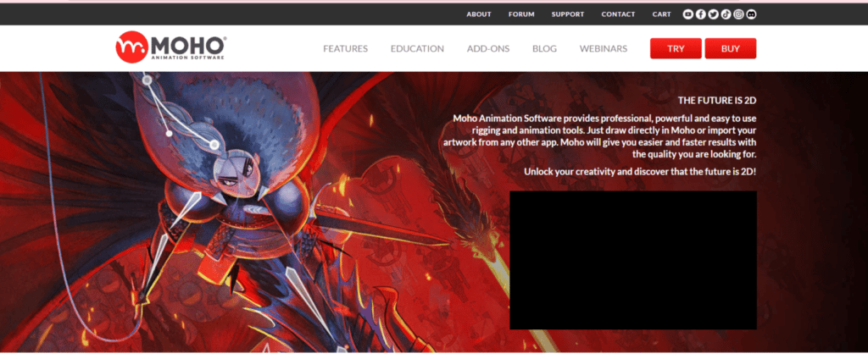This screenshot has height=359, width=868.
Task: Click the black video box in the banner
Action: point(633,260)
